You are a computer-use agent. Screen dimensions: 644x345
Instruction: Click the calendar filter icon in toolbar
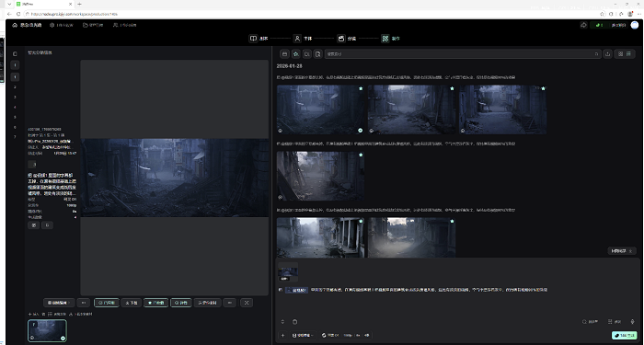pos(284,53)
